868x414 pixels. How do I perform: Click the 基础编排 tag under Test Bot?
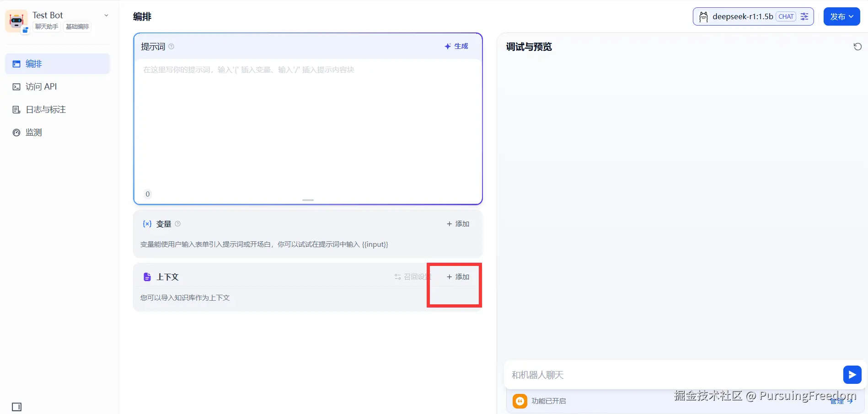(x=77, y=27)
